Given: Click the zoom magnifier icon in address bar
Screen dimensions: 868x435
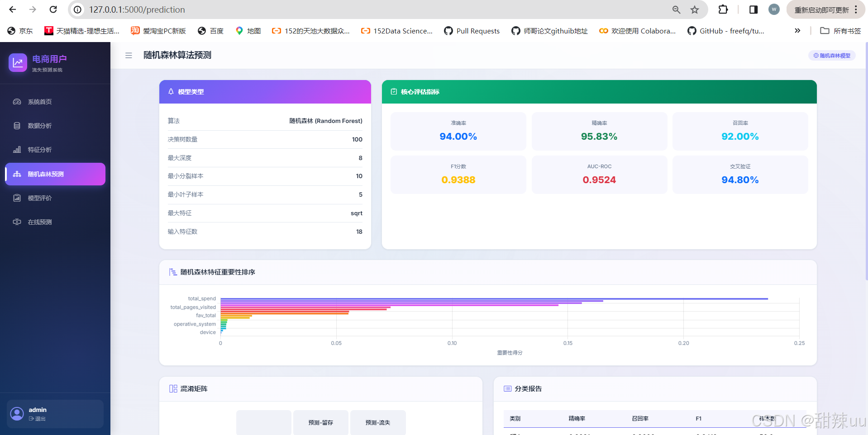Looking at the screenshot, I should (676, 9).
